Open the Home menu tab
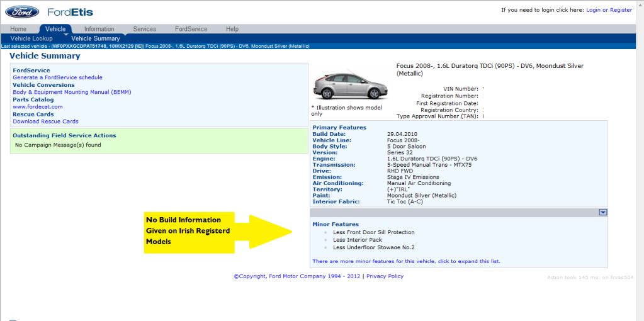Image resolution: width=644 pixels, height=321 pixels. coord(18,29)
